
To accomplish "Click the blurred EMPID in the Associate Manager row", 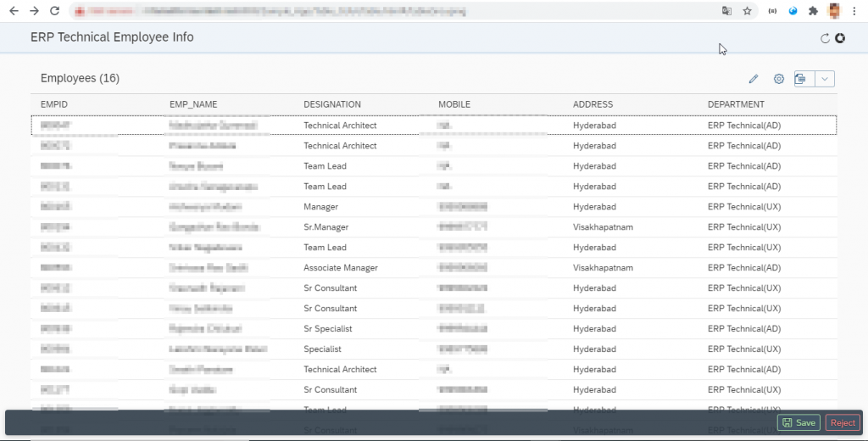I will tap(56, 268).
